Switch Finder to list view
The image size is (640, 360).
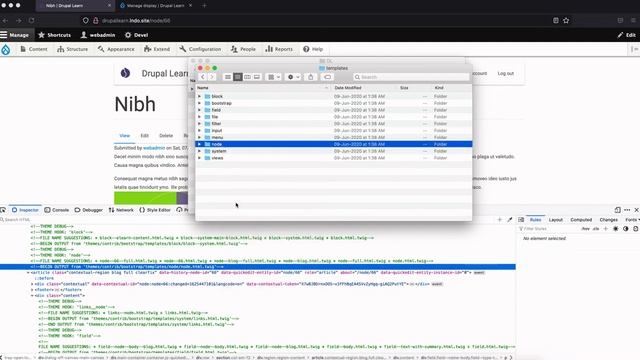pyautogui.click(x=238, y=77)
